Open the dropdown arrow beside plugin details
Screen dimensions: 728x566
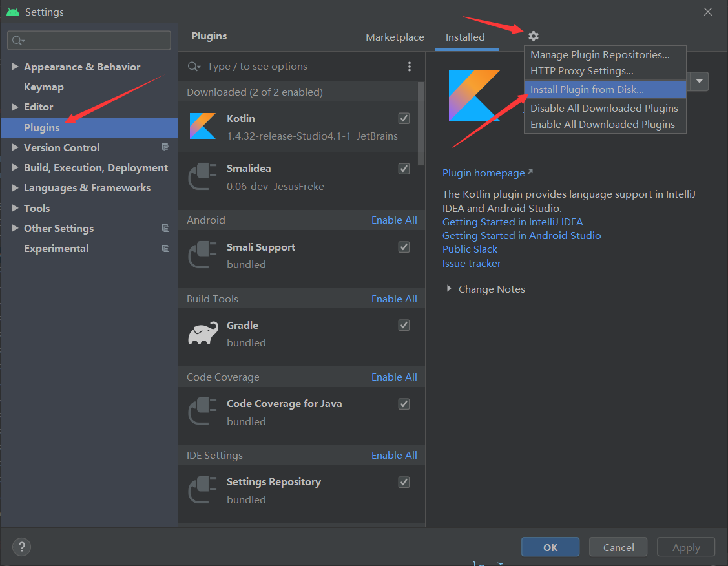699,81
